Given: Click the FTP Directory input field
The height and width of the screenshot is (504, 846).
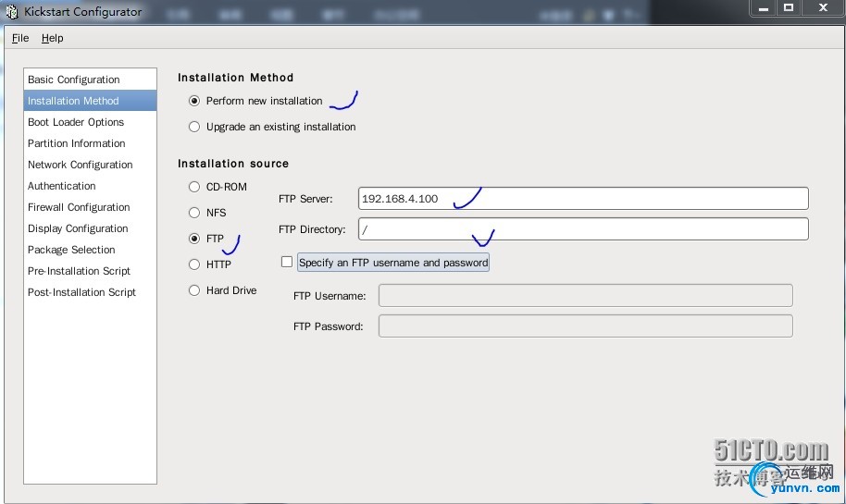Looking at the screenshot, I should pyautogui.click(x=583, y=229).
